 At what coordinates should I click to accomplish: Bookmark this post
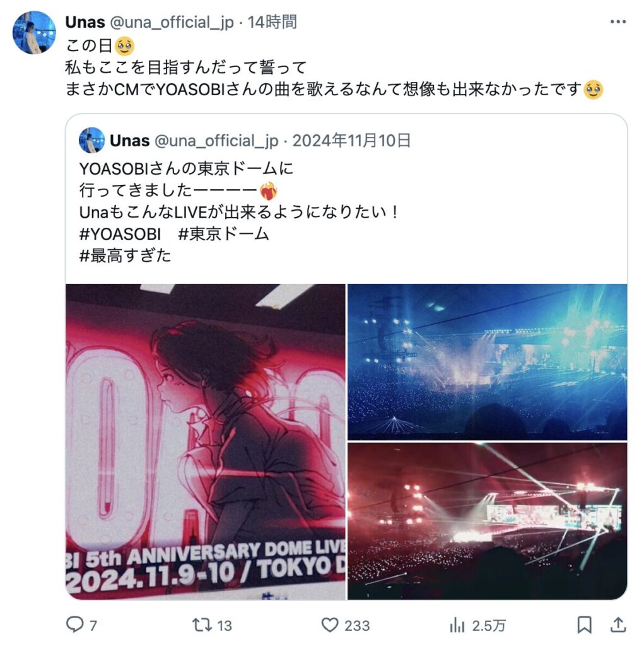tap(584, 625)
